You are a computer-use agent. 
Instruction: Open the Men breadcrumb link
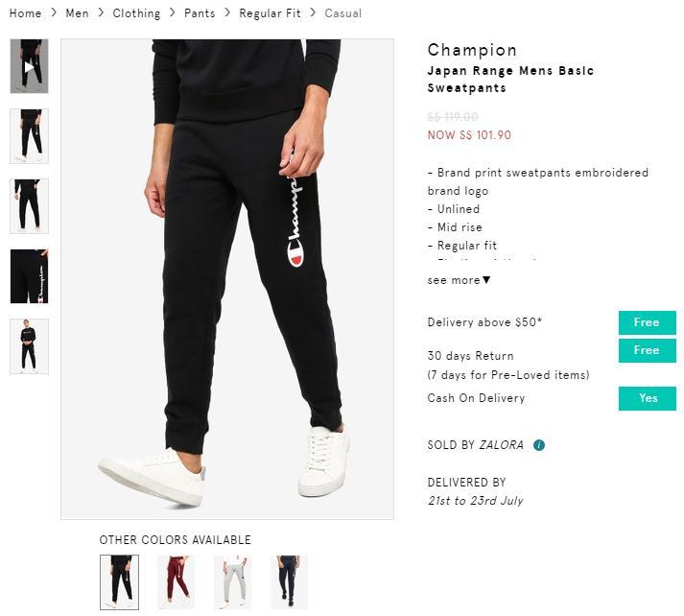pos(77,13)
